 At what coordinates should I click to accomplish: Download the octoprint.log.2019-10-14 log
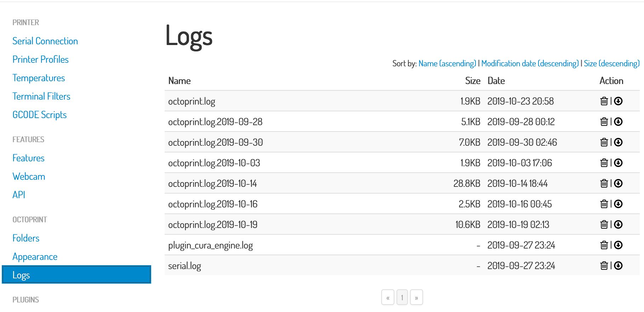click(618, 183)
